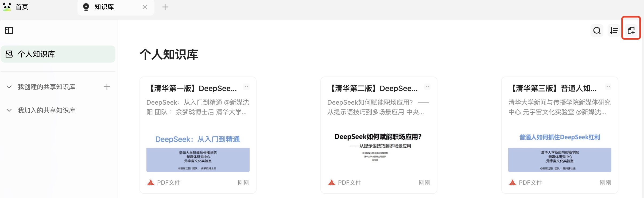The height and width of the screenshot is (198, 644).
Task: Click the DeepSeek从入门到精通 preview thumbnail
Action: [x=198, y=153]
